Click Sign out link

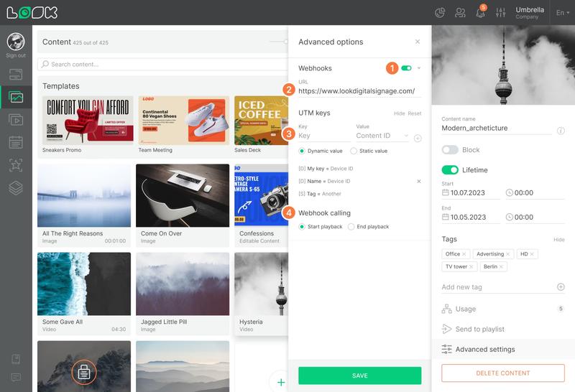point(16,55)
